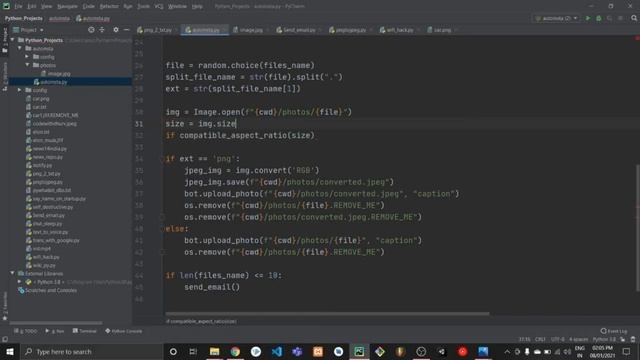Open the volume control in system tray
Screen dimensions: 640x360
click(567, 351)
